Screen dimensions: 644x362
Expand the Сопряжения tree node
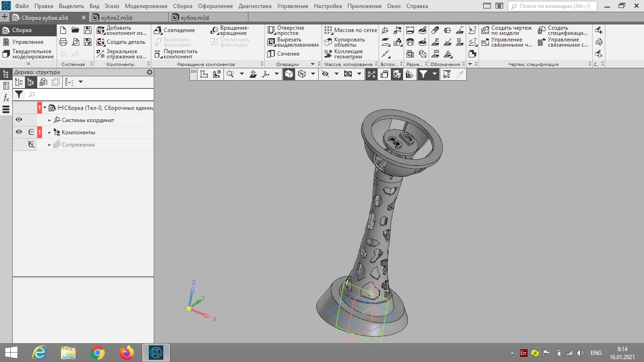pos(50,144)
